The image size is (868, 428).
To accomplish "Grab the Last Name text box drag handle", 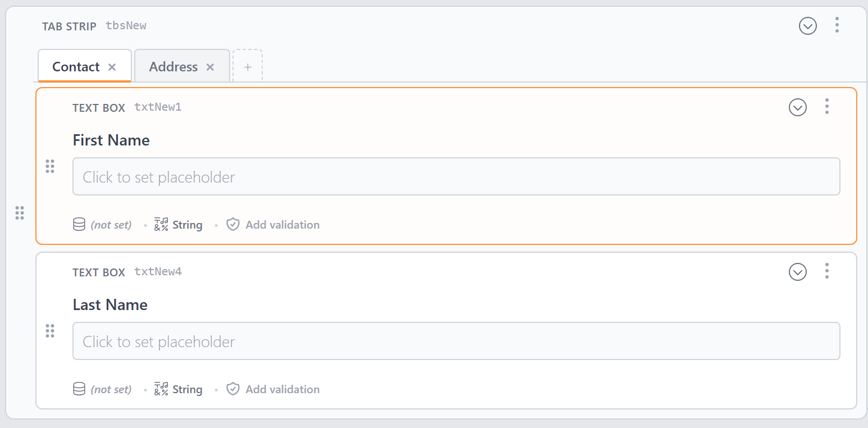I will pos(50,331).
